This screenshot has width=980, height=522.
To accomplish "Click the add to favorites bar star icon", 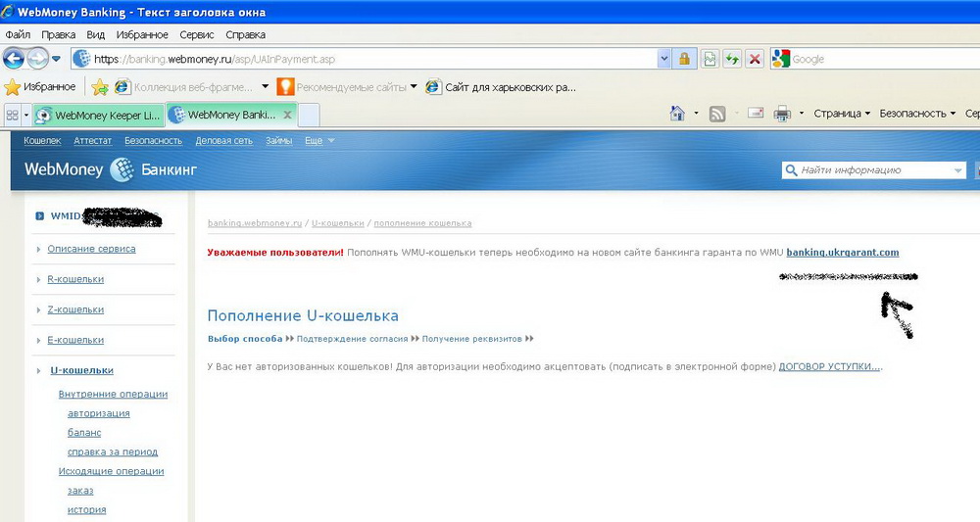I will point(99,87).
